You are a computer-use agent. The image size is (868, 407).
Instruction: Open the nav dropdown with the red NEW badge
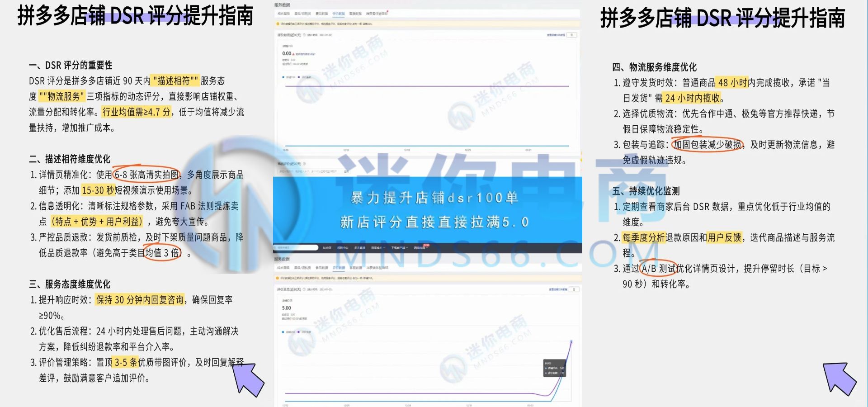pos(420,248)
